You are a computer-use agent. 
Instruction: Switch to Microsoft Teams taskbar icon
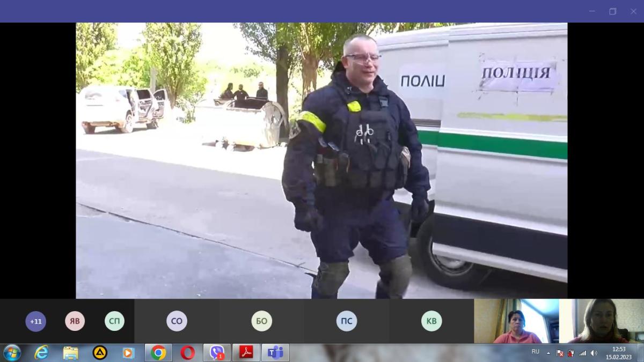point(275,352)
